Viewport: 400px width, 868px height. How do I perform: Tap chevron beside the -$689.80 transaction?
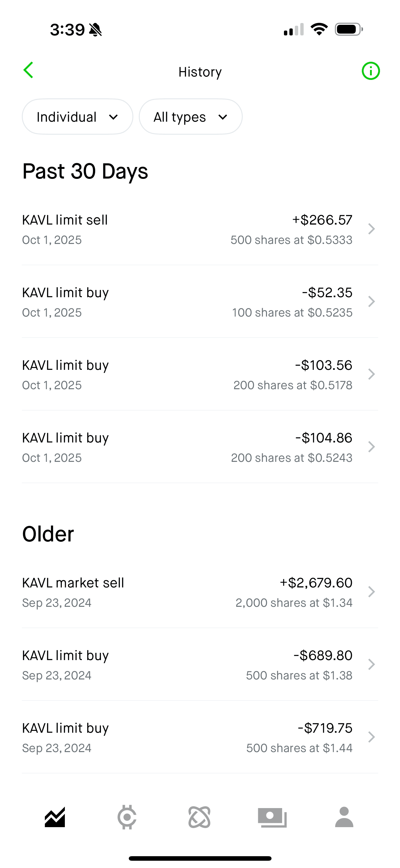[x=371, y=665]
